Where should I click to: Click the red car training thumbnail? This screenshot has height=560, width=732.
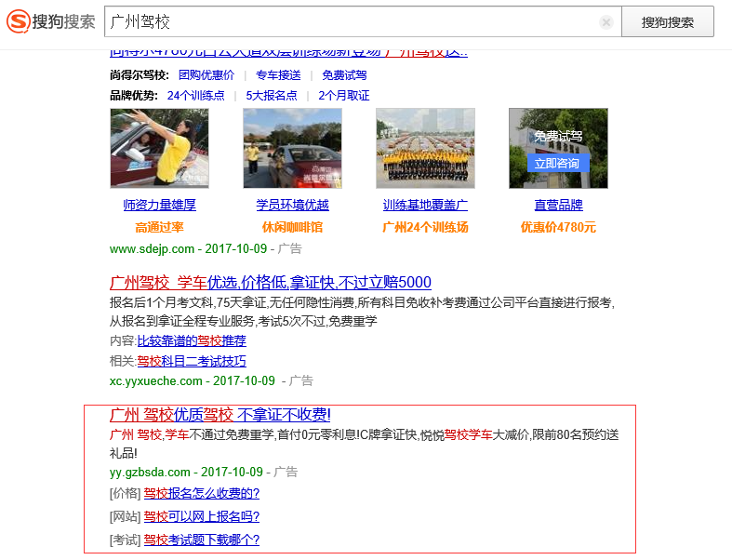292,149
